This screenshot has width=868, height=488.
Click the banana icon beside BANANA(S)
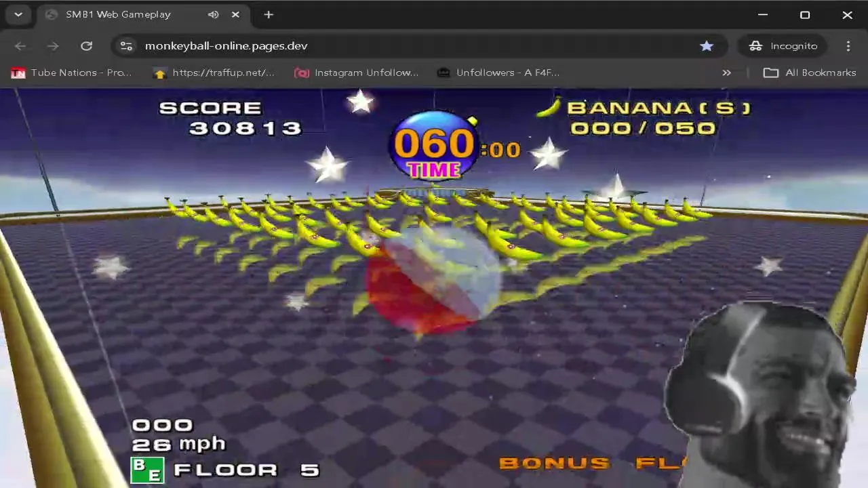tap(549, 107)
